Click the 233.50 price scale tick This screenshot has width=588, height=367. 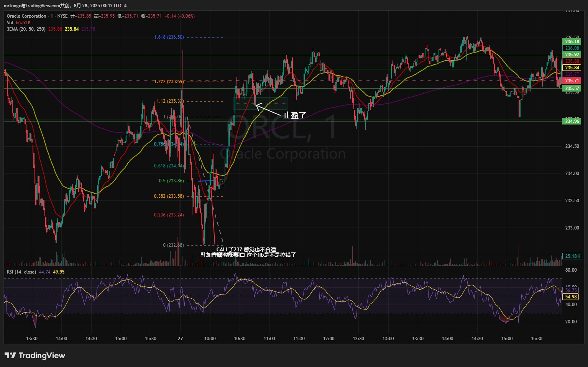pos(572,201)
